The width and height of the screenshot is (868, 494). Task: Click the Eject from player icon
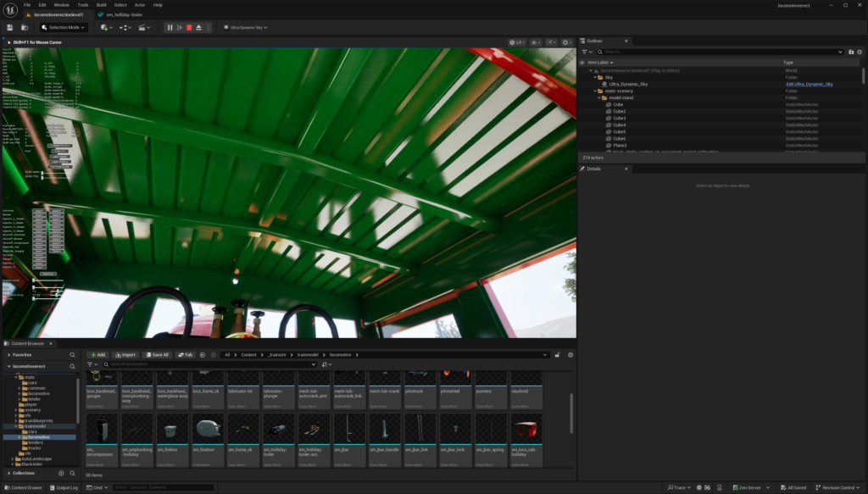[198, 27]
